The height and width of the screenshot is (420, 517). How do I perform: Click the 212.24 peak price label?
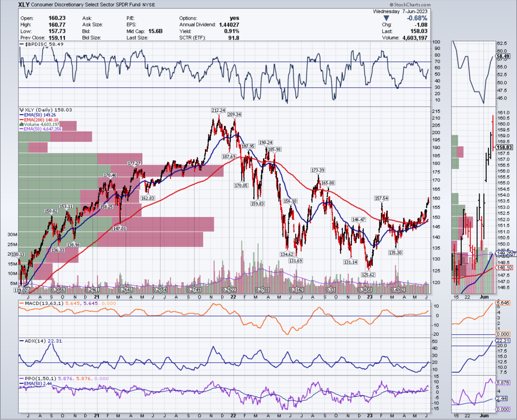218,110
